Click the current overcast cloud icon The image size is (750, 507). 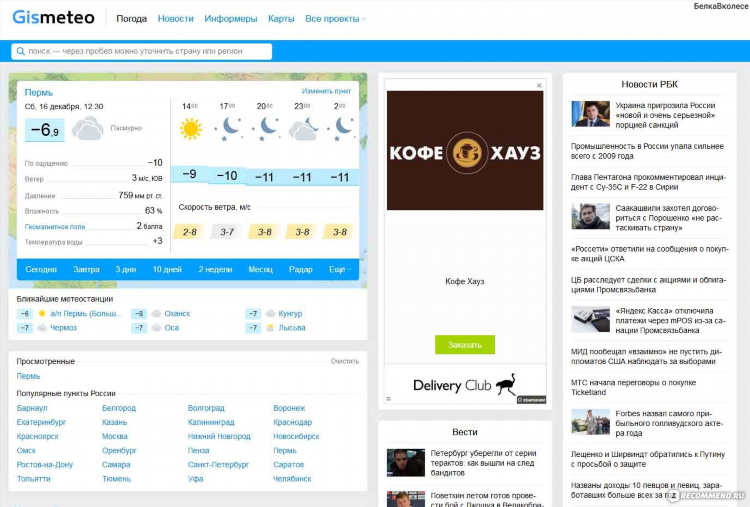pos(87,128)
